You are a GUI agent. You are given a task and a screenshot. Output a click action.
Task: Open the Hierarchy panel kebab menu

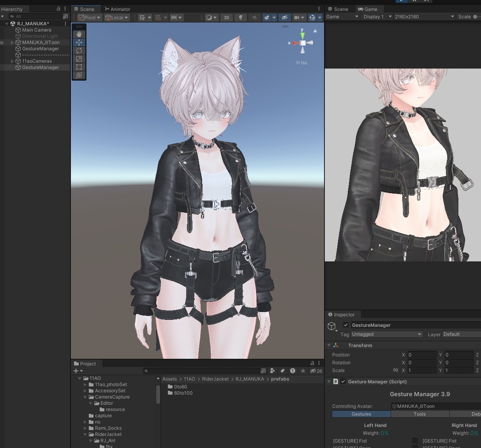65,8
